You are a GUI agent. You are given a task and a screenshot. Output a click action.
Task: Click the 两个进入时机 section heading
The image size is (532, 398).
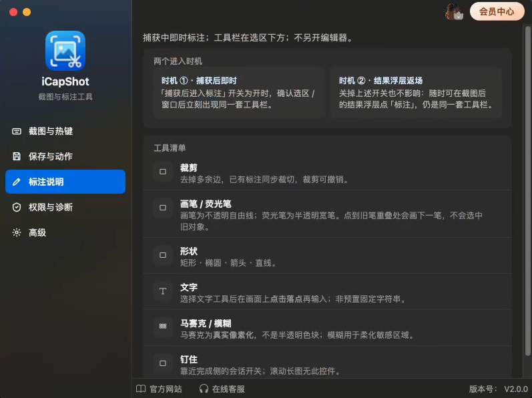coord(178,61)
